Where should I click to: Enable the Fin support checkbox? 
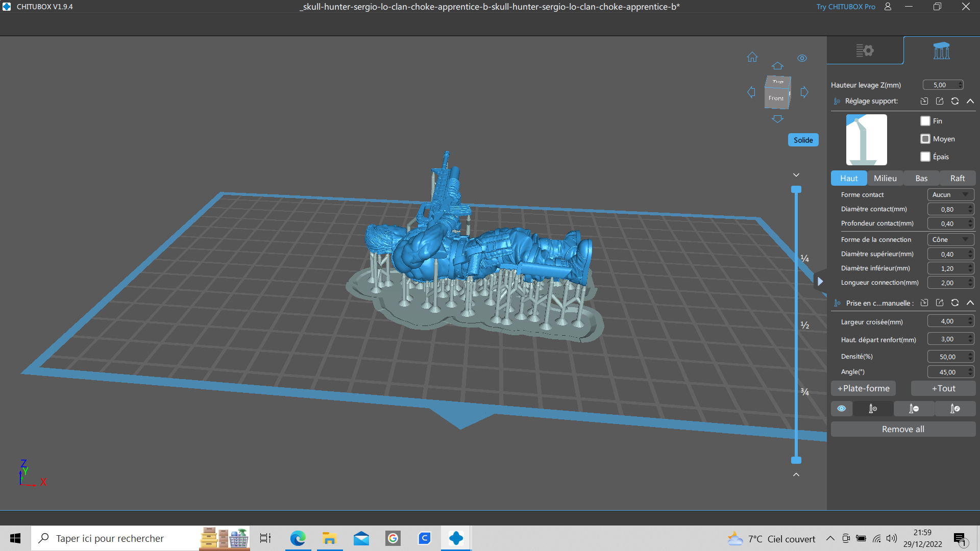tap(925, 121)
